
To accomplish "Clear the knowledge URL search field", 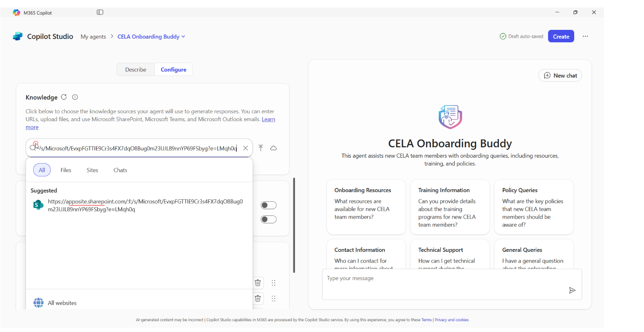I will [246, 148].
